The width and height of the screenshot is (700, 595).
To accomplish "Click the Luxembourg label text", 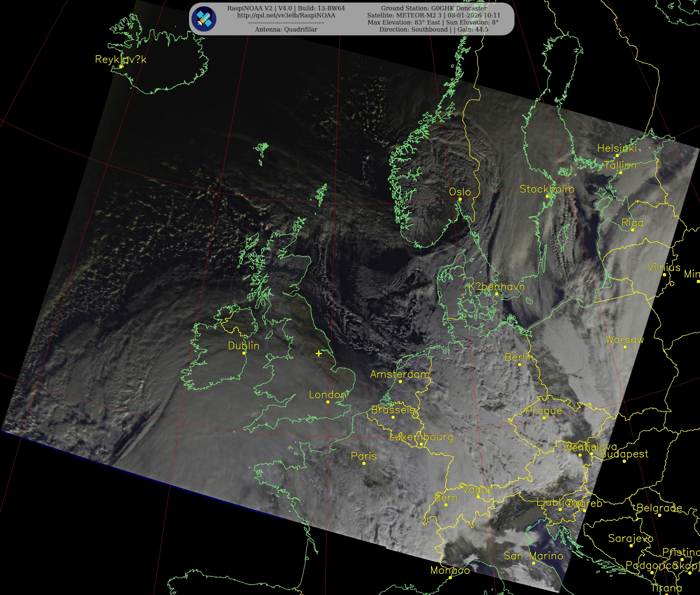I will tap(421, 437).
